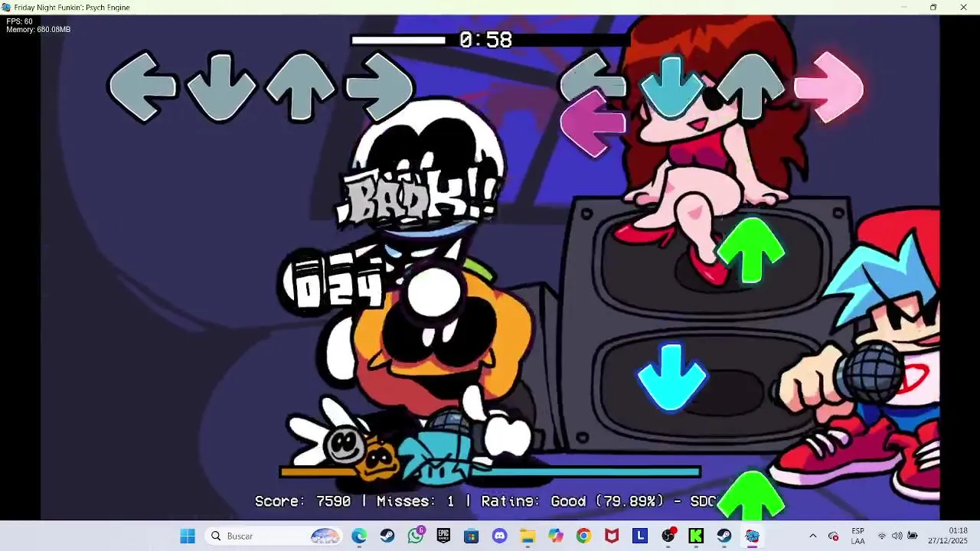Click the Score: 7590 text
Image resolution: width=980 pixels, height=551 pixels.
[x=302, y=501]
